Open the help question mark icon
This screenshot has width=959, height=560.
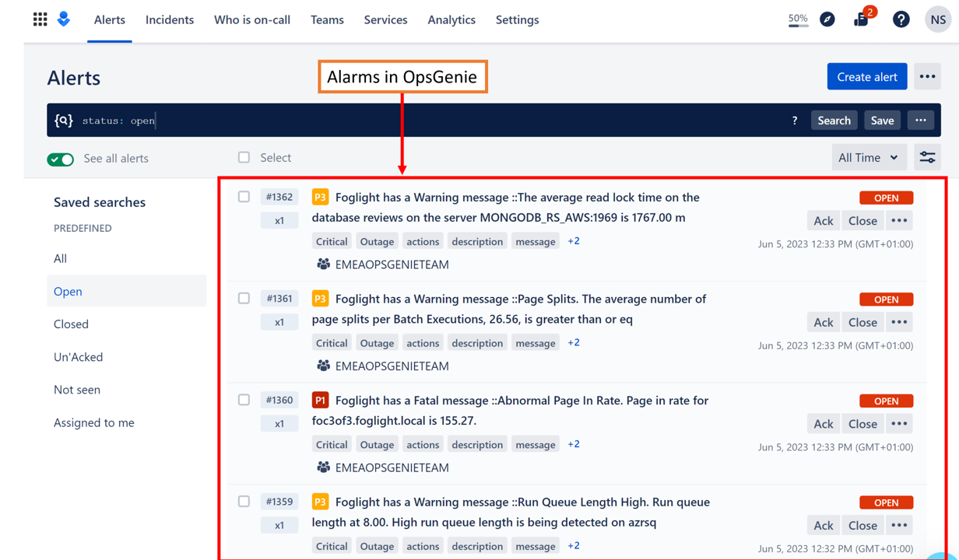pos(901,19)
